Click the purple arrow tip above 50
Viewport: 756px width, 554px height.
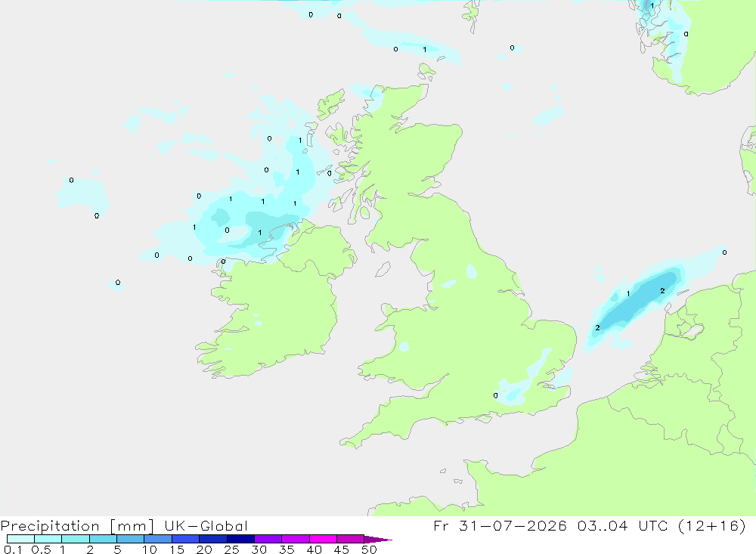377,540
